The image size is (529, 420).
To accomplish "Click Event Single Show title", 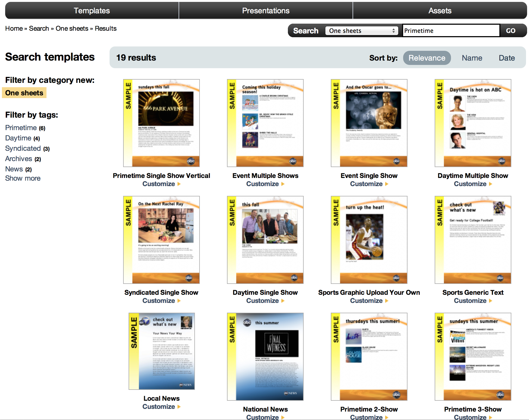I will pyautogui.click(x=369, y=176).
